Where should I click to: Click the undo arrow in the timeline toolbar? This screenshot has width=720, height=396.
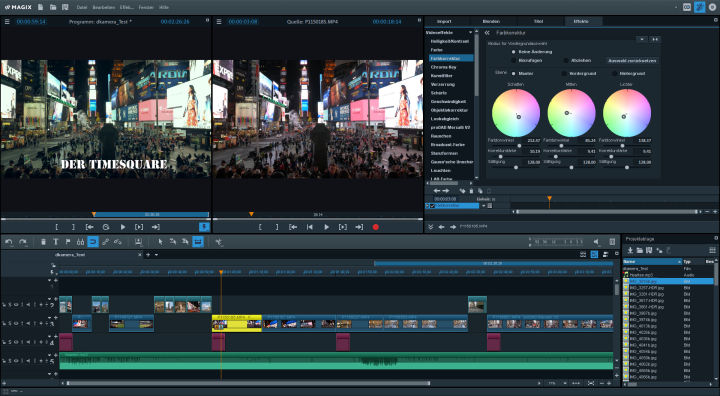pos(9,242)
